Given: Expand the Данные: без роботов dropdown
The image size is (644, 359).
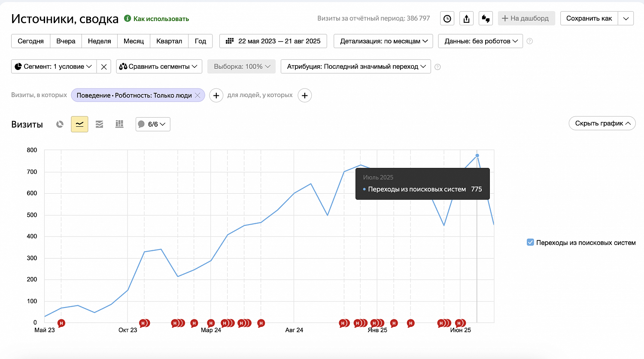Looking at the screenshot, I should [x=480, y=41].
